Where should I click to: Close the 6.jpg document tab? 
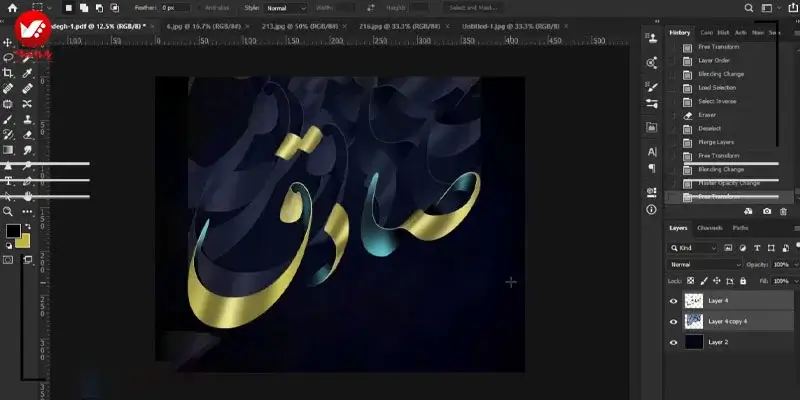(x=247, y=26)
